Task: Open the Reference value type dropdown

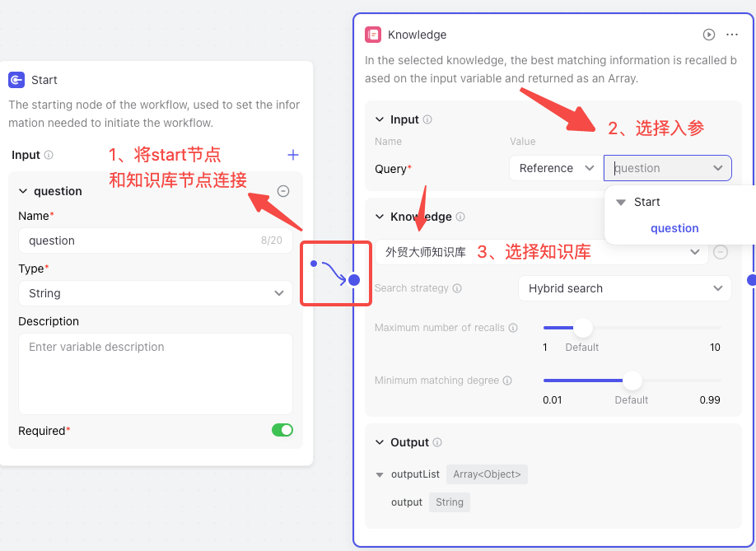Action: pyautogui.click(x=556, y=168)
